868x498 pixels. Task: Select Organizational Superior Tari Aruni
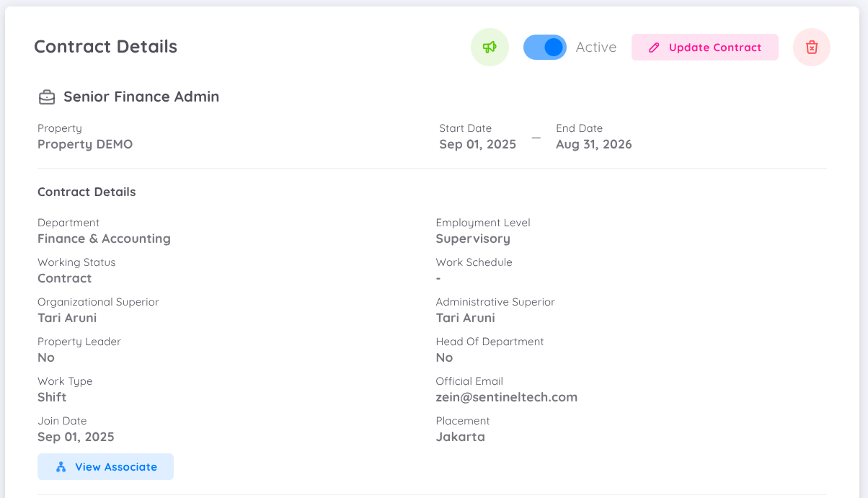point(67,317)
